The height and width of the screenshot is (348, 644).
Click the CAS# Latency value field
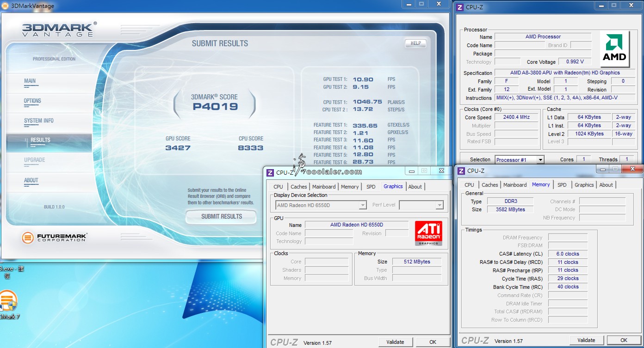click(x=568, y=254)
